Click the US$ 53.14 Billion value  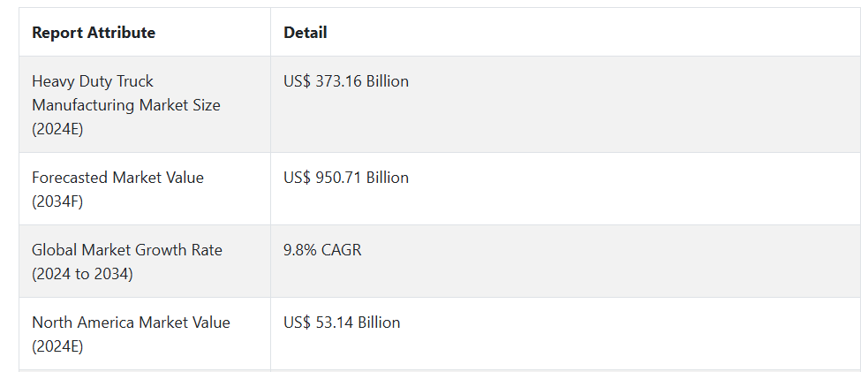(342, 323)
